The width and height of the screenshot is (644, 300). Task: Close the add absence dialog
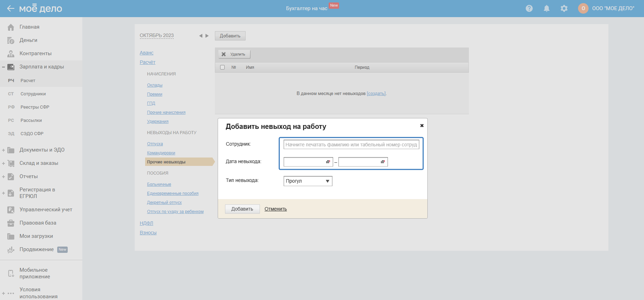tap(422, 125)
